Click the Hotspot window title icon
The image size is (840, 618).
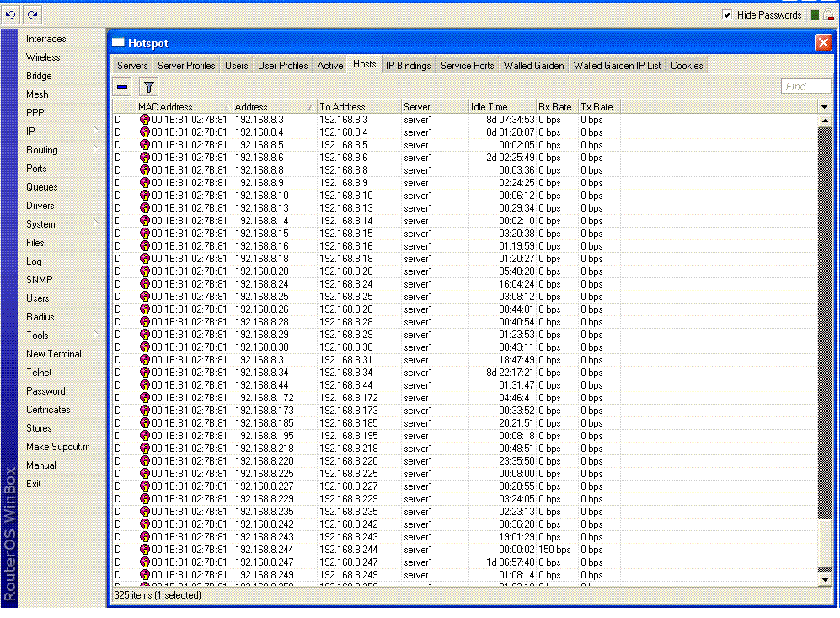coord(118,43)
